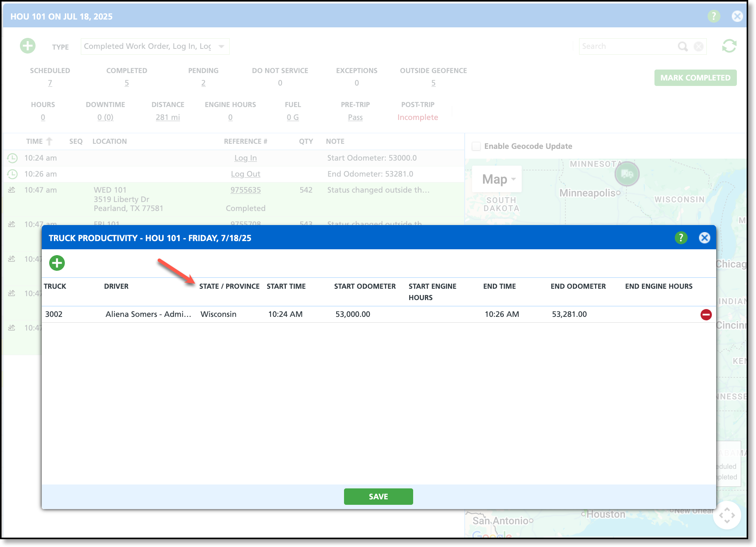Click the clock icon for the 10:24 am Log In row

[12, 158]
